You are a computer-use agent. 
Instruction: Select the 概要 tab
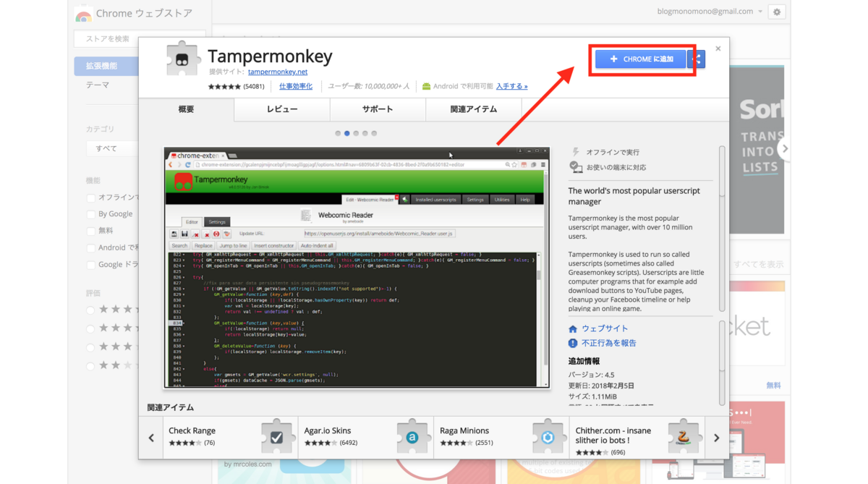tap(187, 109)
